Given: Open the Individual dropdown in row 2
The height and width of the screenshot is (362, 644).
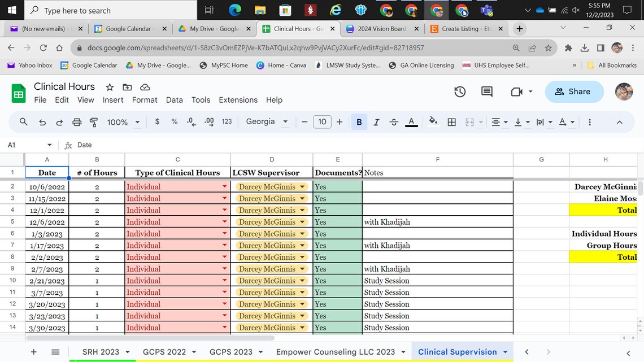Looking at the screenshot, I should pyautogui.click(x=224, y=186).
